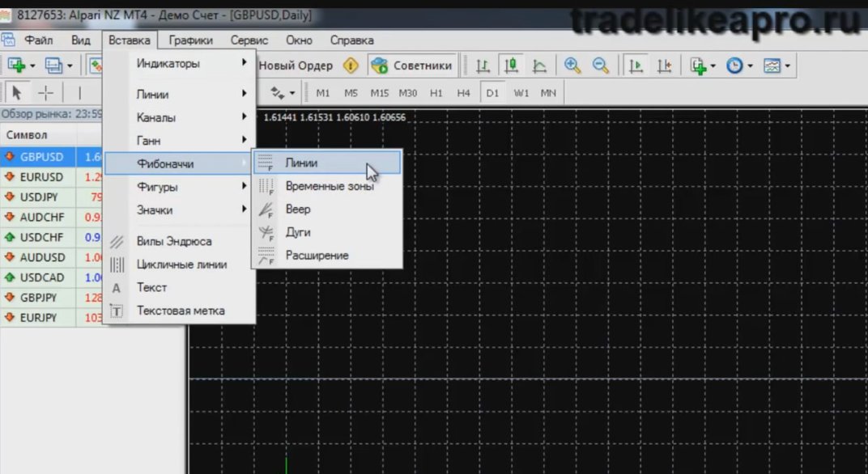Choose Временные зоны from Fibonacci submenu

coord(328,186)
